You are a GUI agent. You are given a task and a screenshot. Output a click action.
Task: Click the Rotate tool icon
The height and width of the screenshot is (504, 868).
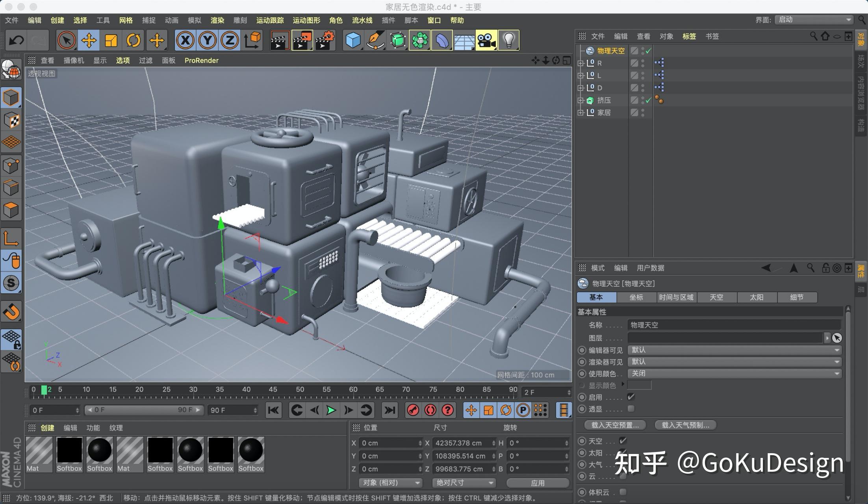tap(134, 40)
